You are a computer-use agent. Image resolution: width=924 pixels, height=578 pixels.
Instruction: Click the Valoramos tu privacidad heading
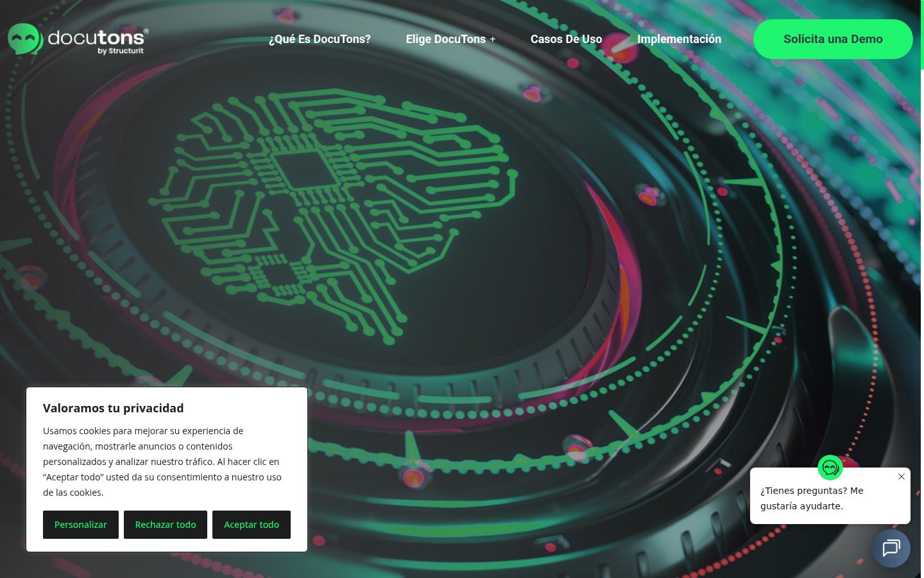coord(113,408)
